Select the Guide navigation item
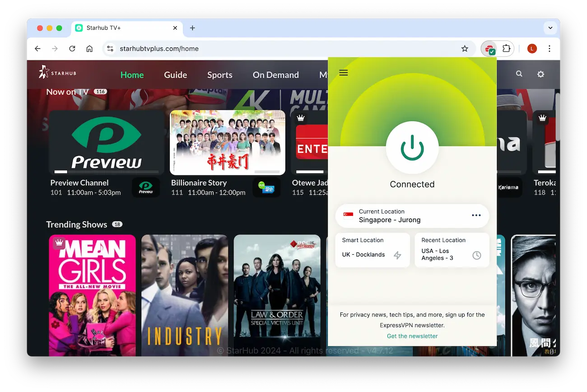This screenshot has height=392, width=587. coord(176,75)
